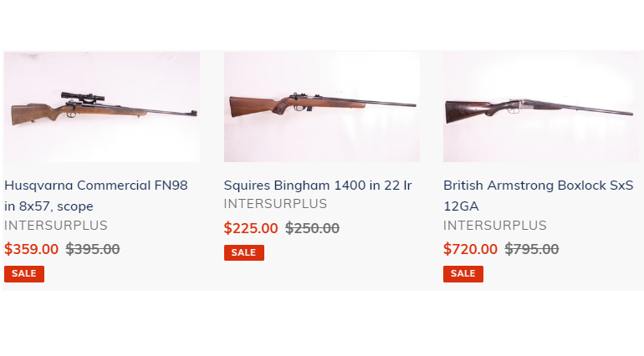Screen dimensions: 644x356
Task: Click the $359.00 sale price
Action: pos(32,249)
